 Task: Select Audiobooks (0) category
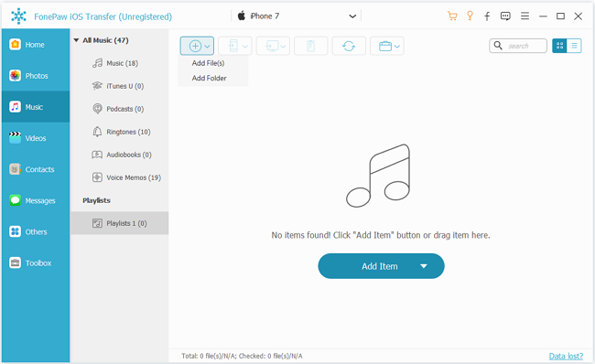tap(119, 155)
